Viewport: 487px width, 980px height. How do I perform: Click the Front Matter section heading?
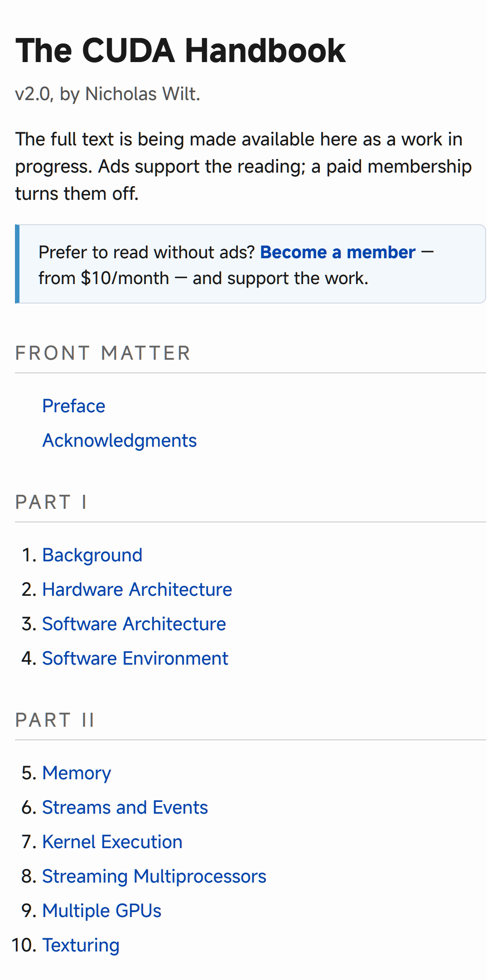click(x=103, y=353)
